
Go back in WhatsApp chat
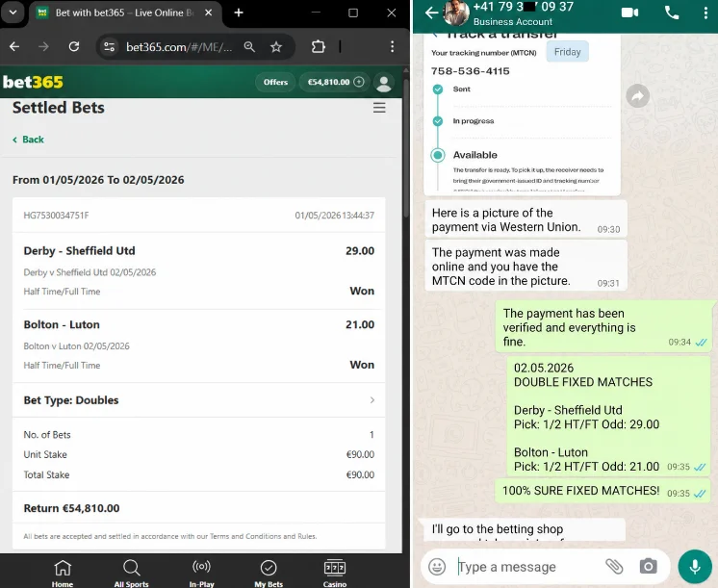431,13
